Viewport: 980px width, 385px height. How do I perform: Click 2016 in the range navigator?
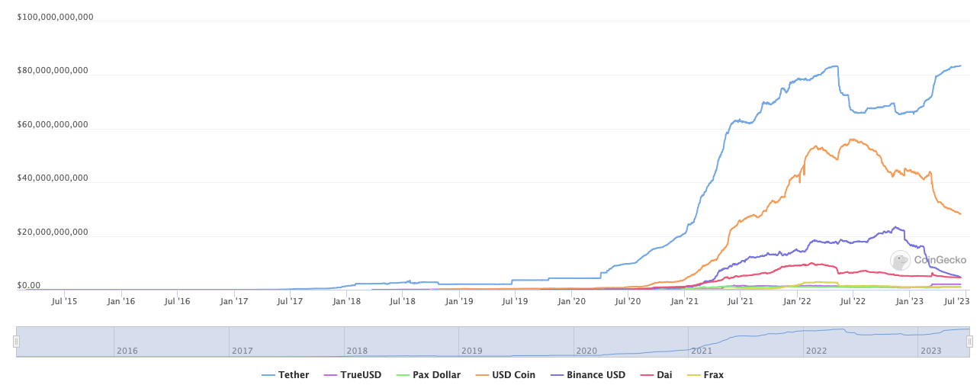(x=127, y=351)
